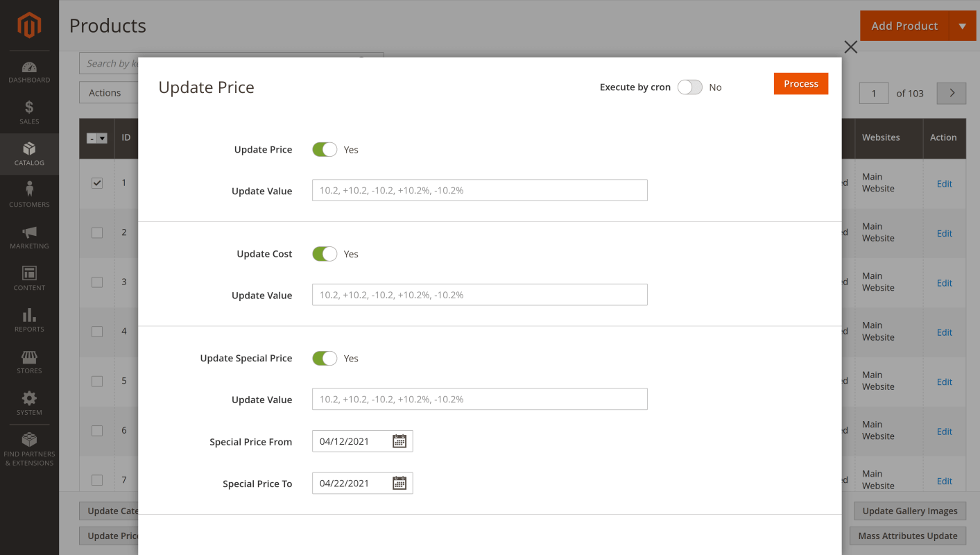
Task: Toggle Execute by cron on
Action: tap(689, 87)
